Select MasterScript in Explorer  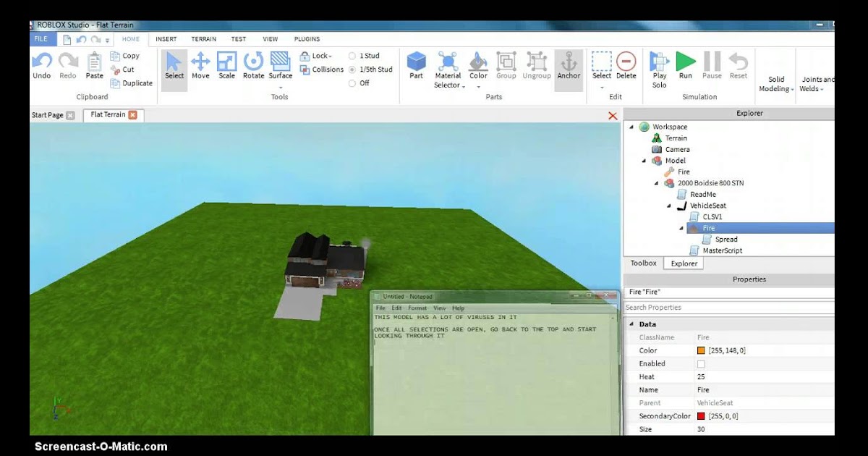pos(723,250)
